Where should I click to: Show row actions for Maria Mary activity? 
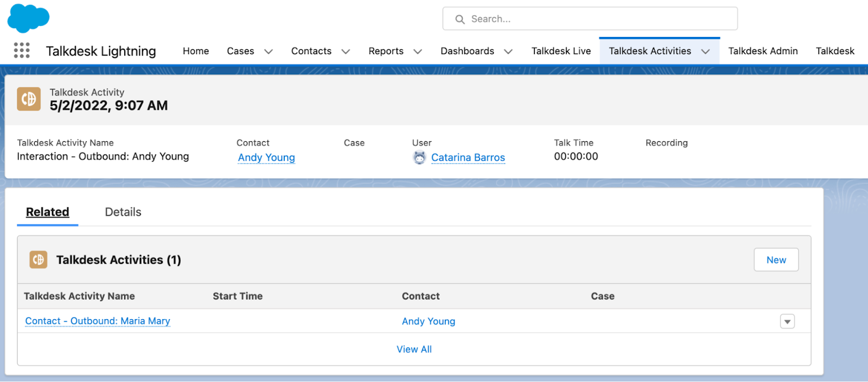click(787, 321)
